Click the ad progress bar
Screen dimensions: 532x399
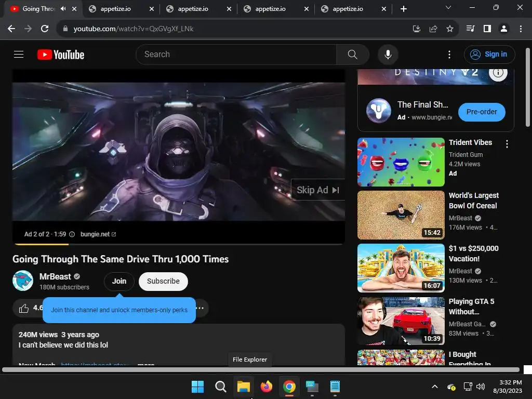(x=179, y=244)
